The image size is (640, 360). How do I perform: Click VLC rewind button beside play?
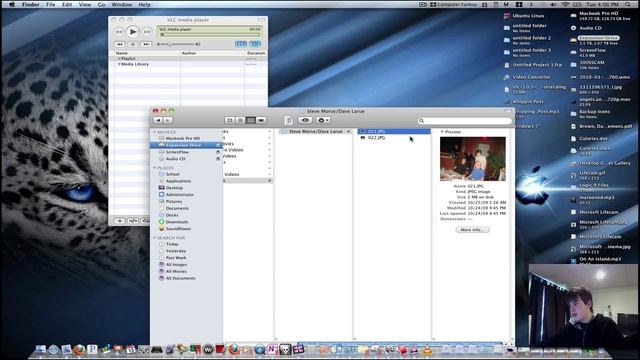pyautogui.click(x=118, y=31)
